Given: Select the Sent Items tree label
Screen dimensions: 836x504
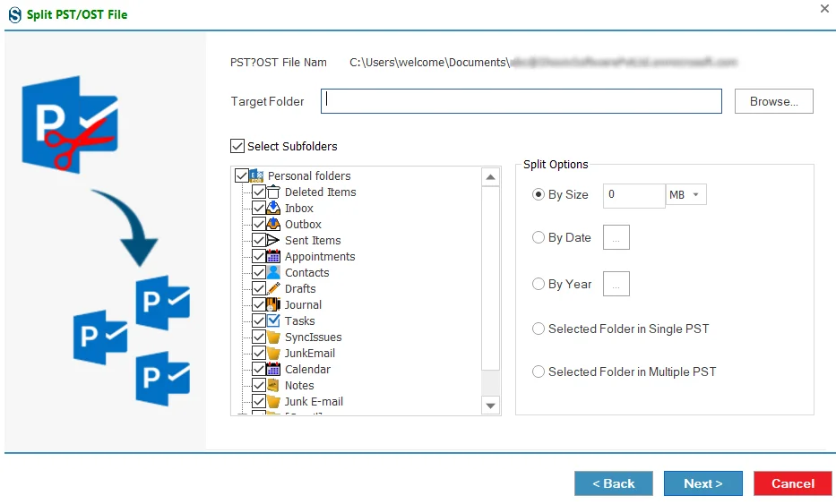Looking at the screenshot, I should [x=313, y=240].
